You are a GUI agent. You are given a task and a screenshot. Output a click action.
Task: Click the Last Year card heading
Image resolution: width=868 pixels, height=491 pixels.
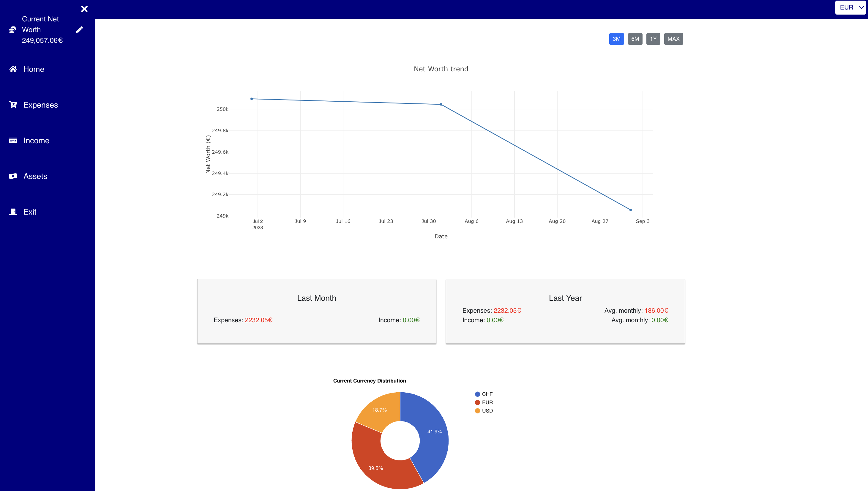coord(565,298)
